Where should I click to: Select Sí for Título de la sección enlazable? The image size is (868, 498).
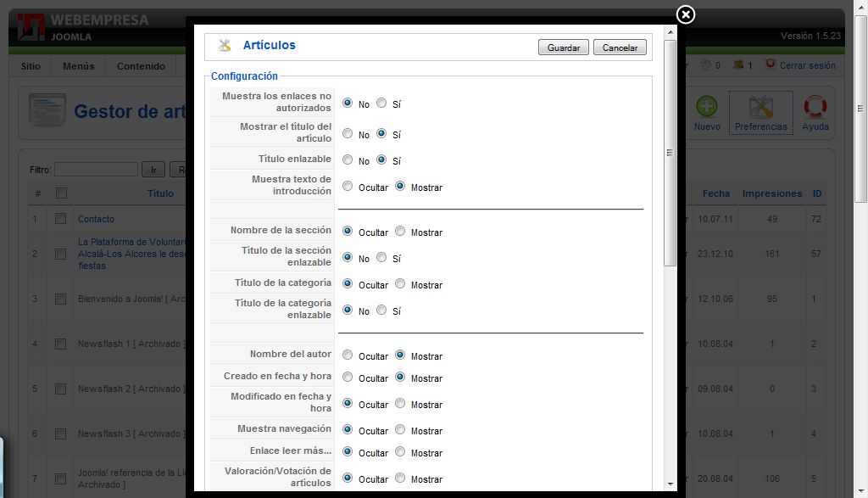(x=381, y=258)
